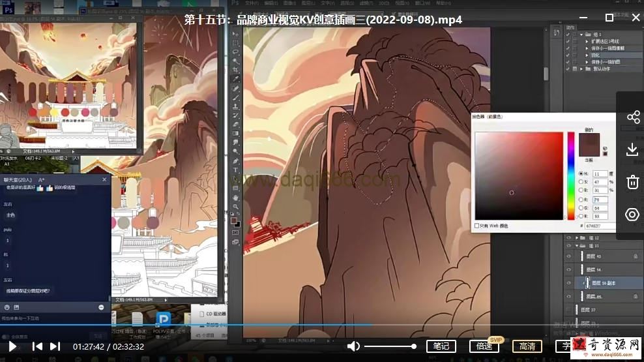Open the POLYV cloud desktop icon
This screenshot has width=644, height=362.
[x=163, y=320]
